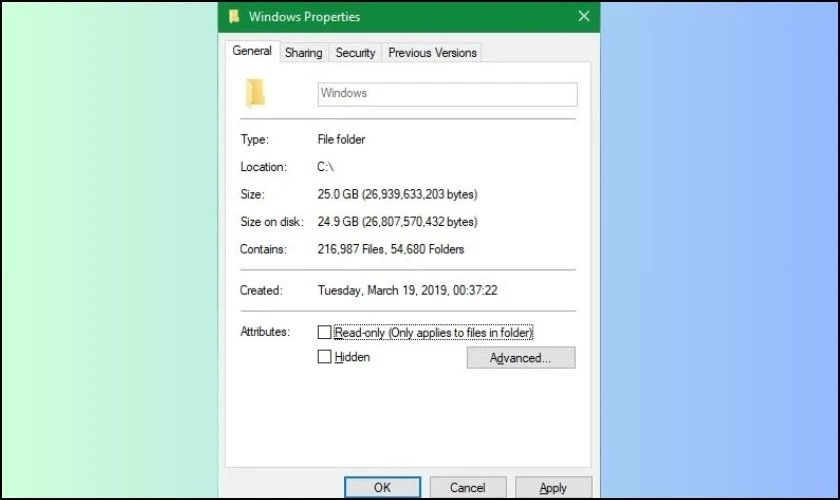Close the Windows Properties dialog
The image size is (840, 500).
[x=584, y=16]
